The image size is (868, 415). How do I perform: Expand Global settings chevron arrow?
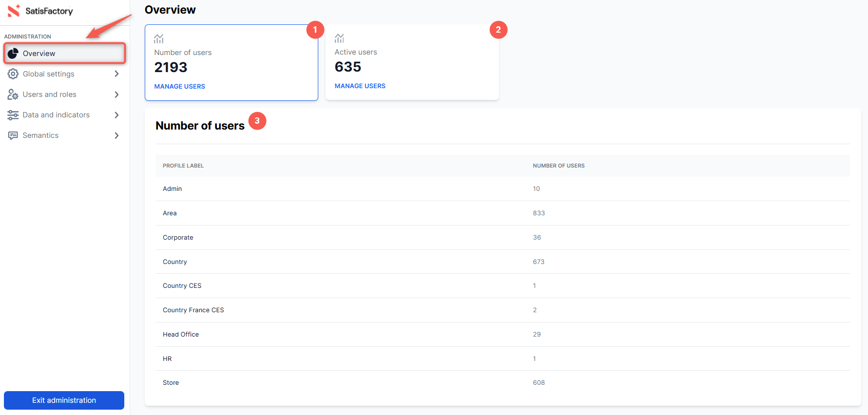coord(116,74)
